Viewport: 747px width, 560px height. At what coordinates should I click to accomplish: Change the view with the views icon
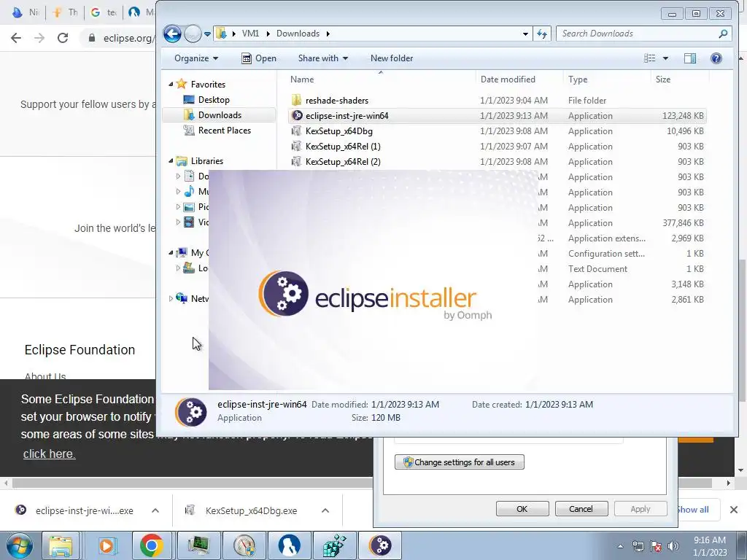649,58
